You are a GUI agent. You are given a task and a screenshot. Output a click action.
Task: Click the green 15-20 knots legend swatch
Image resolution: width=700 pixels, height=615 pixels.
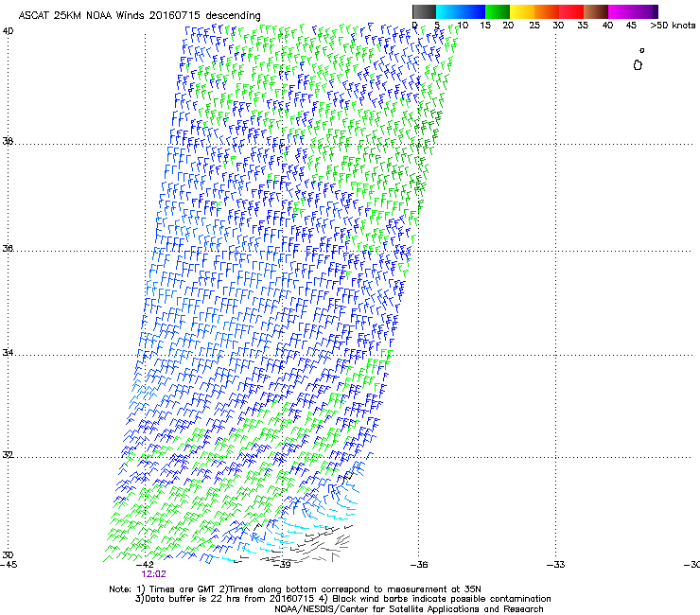pos(498,11)
